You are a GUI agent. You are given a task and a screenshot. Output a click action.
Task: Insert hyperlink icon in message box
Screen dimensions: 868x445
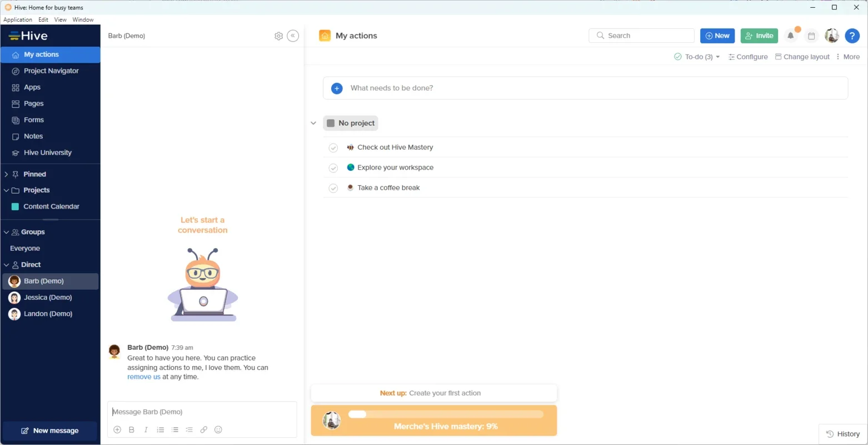pyautogui.click(x=204, y=429)
